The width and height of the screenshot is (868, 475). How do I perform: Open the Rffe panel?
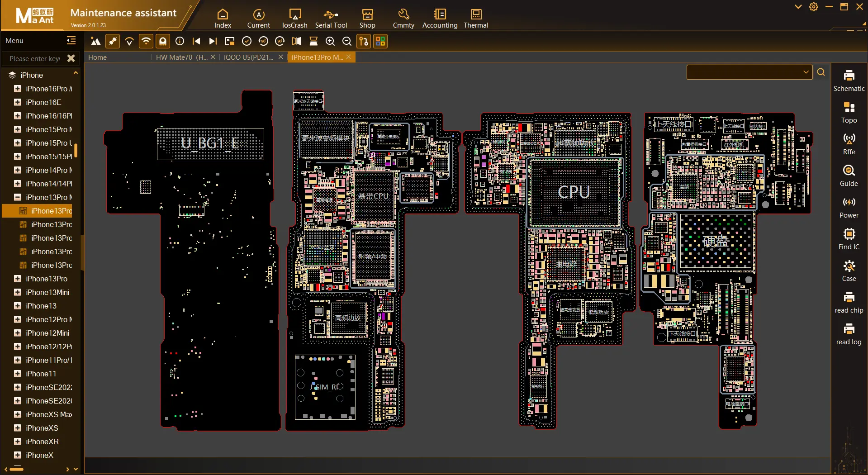[849, 144]
